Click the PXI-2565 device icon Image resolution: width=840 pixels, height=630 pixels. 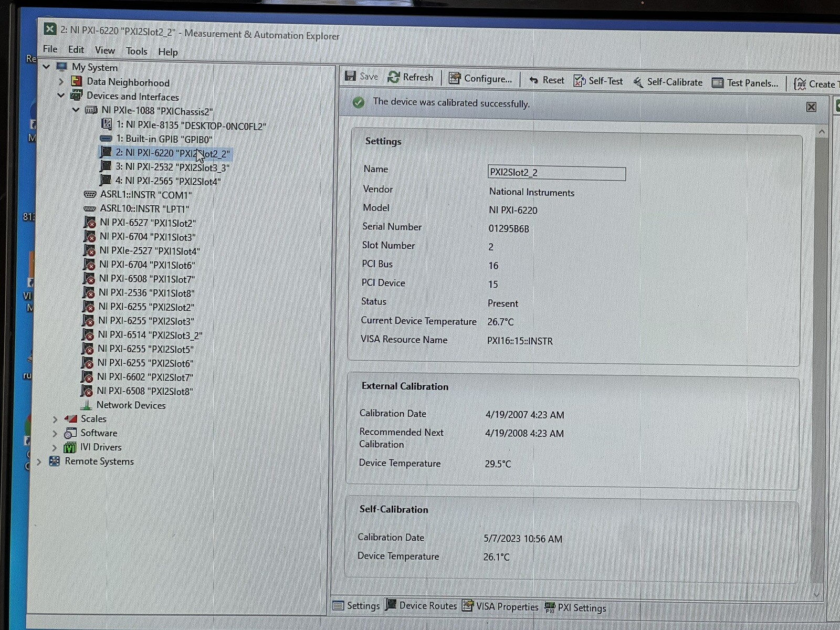[106, 180]
